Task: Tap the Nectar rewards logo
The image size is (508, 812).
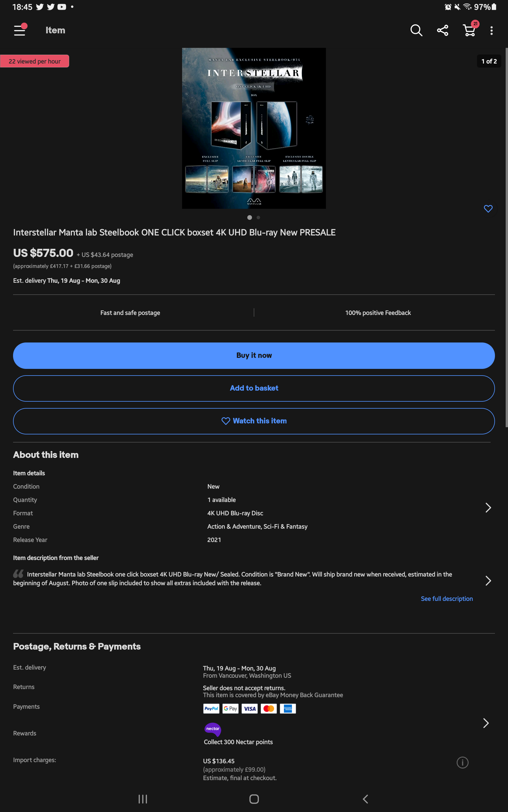Action: click(x=213, y=729)
